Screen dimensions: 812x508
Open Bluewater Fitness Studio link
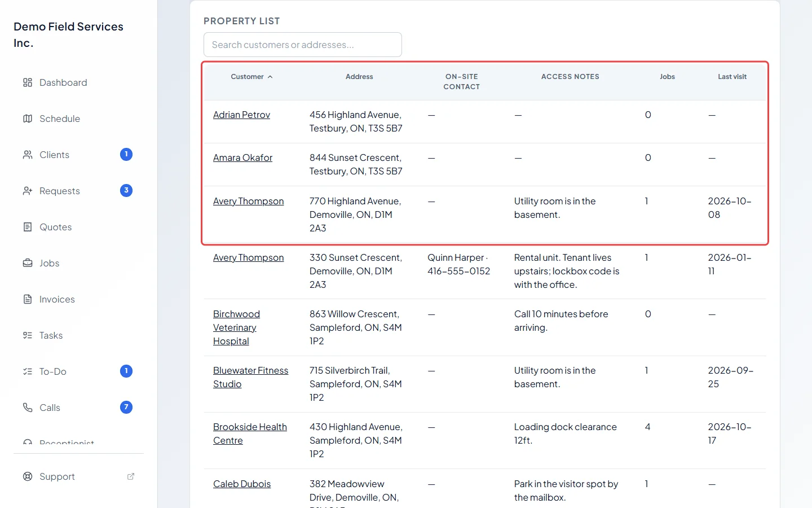pos(250,377)
